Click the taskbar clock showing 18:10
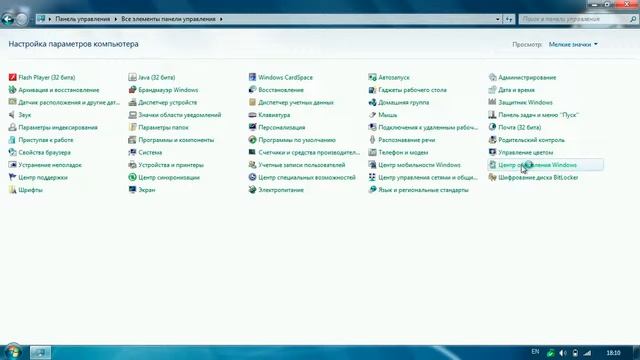This screenshot has width=640, height=360. coord(613,353)
